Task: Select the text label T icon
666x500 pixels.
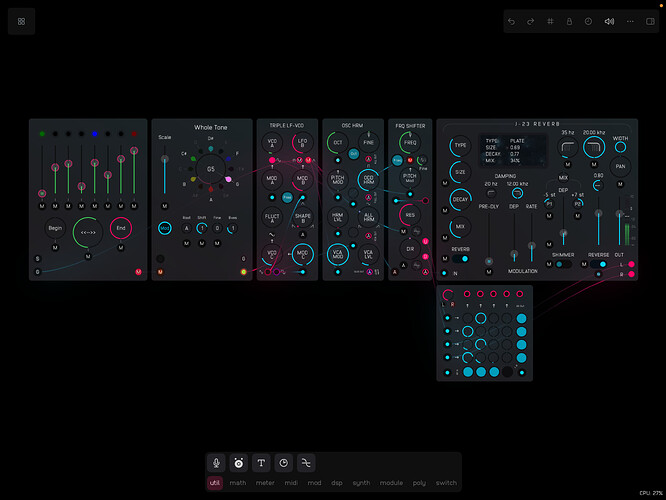Action: [x=261, y=463]
